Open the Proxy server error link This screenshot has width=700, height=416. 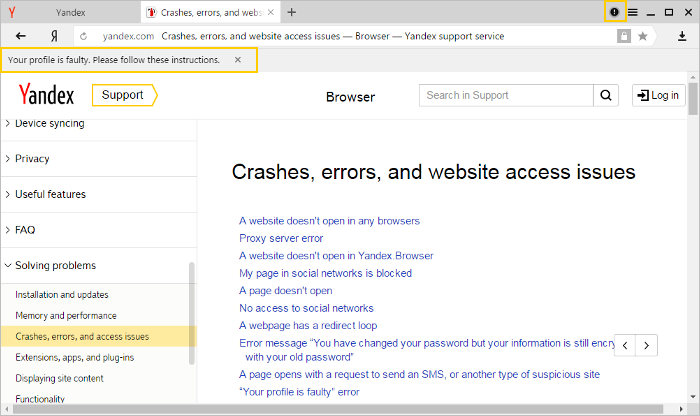coord(281,238)
